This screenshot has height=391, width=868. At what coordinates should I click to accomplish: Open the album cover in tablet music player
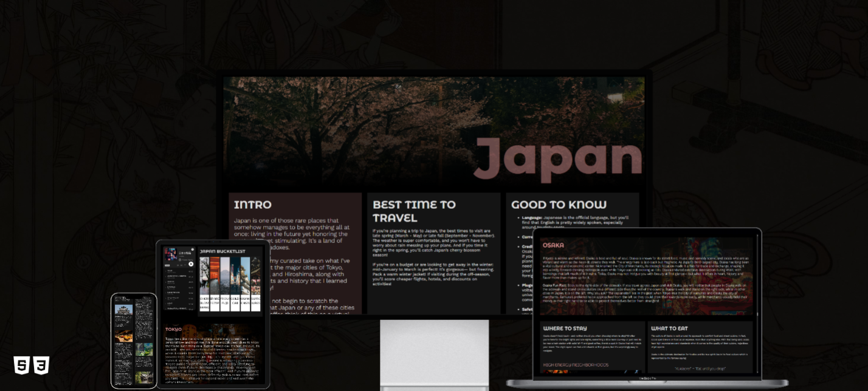tap(170, 254)
